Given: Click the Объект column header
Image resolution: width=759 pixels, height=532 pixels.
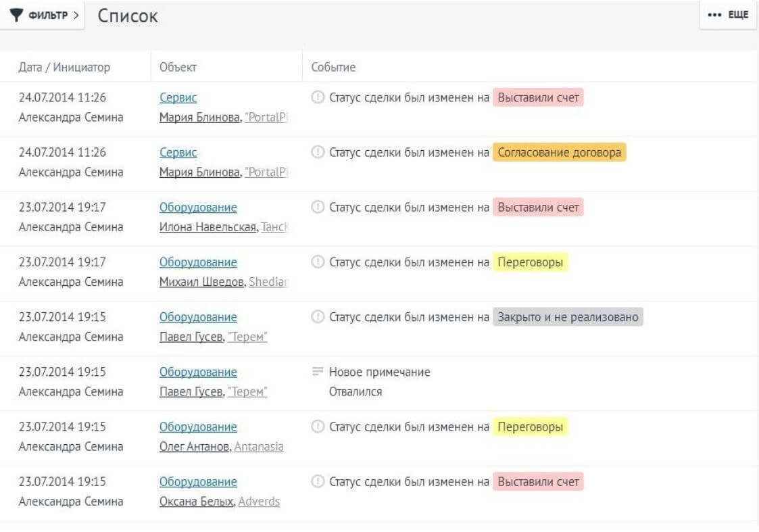Looking at the screenshot, I should (178, 67).
